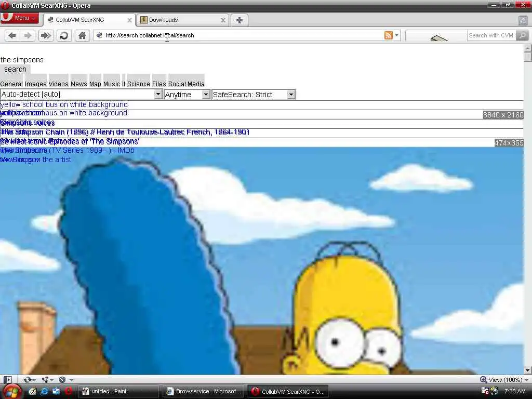Close the CollabVM SearXNG tab

click(129, 20)
